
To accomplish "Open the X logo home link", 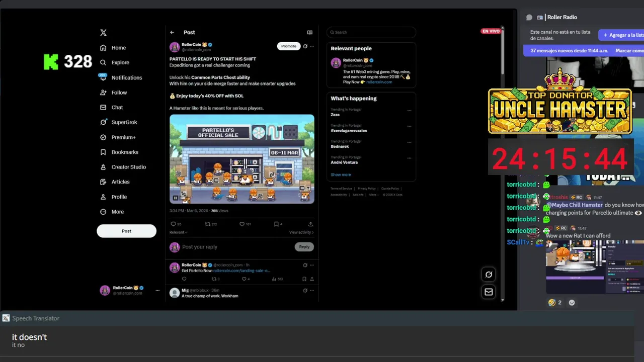I will click(x=103, y=33).
